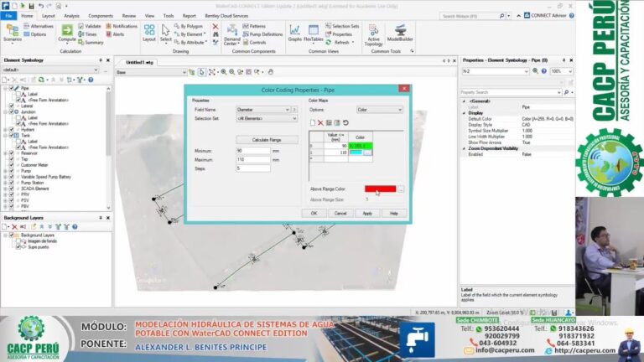Click the Save icon in quick access toolbar
The height and width of the screenshot is (362, 644).
click(x=31, y=6)
